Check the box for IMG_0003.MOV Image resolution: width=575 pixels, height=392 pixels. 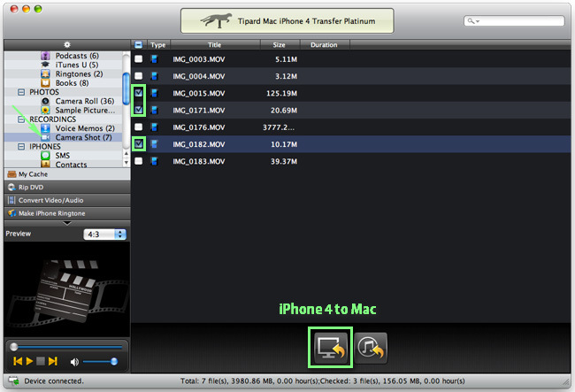pyautogui.click(x=138, y=58)
